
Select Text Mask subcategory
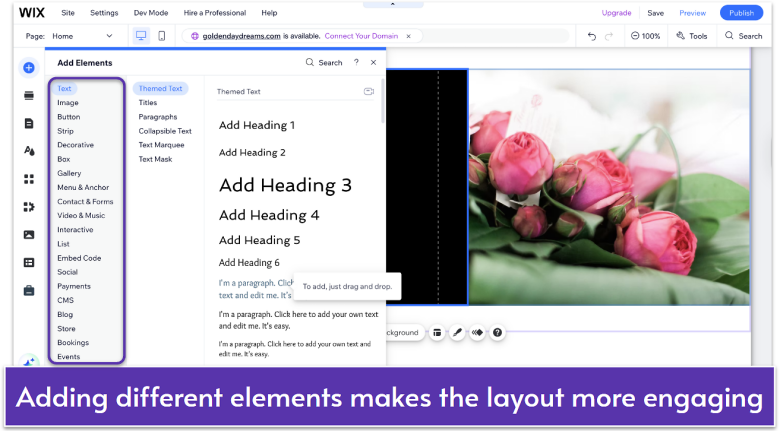[x=155, y=159]
